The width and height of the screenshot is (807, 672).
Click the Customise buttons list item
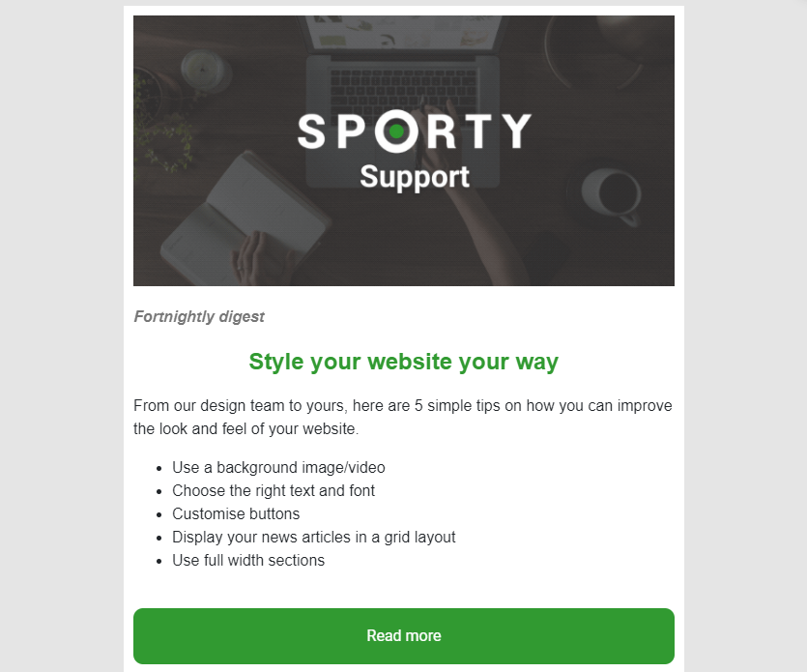(236, 514)
